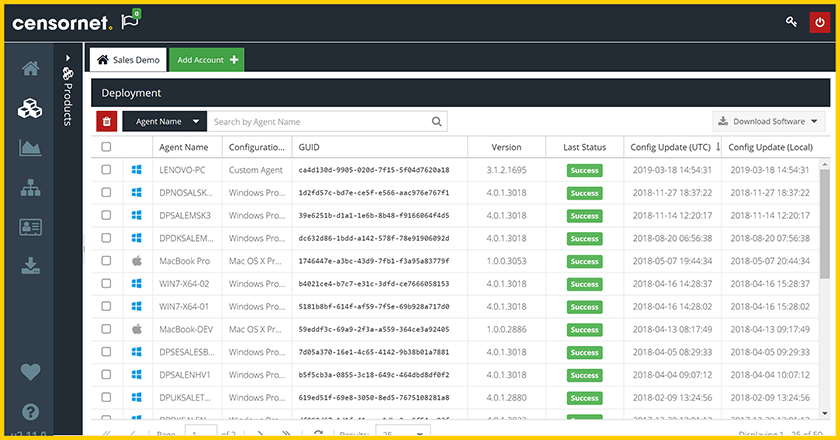840x440 pixels.
Task: Expand the Products side panel arrow
Action: (x=68, y=58)
